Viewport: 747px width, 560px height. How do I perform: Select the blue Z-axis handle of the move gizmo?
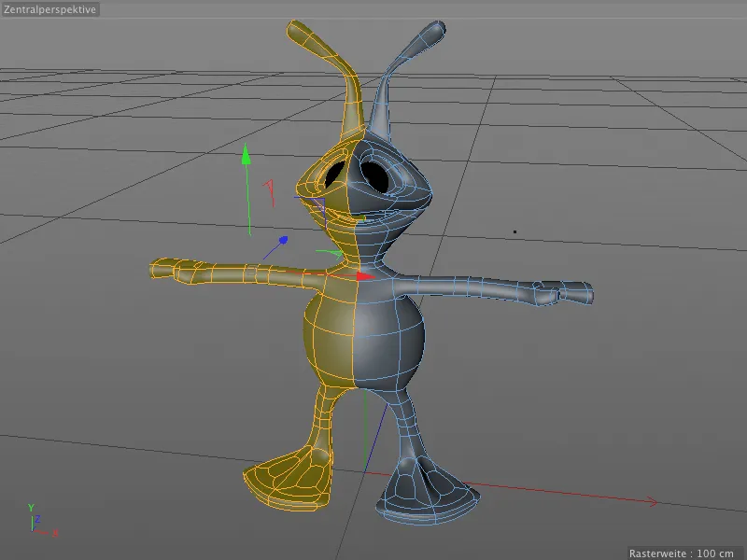(284, 240)
